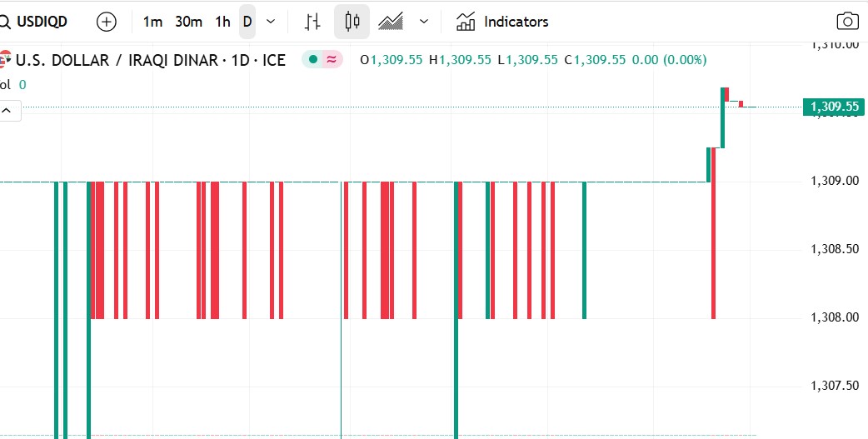Click the symbol flag logo icon

(5, 59)
